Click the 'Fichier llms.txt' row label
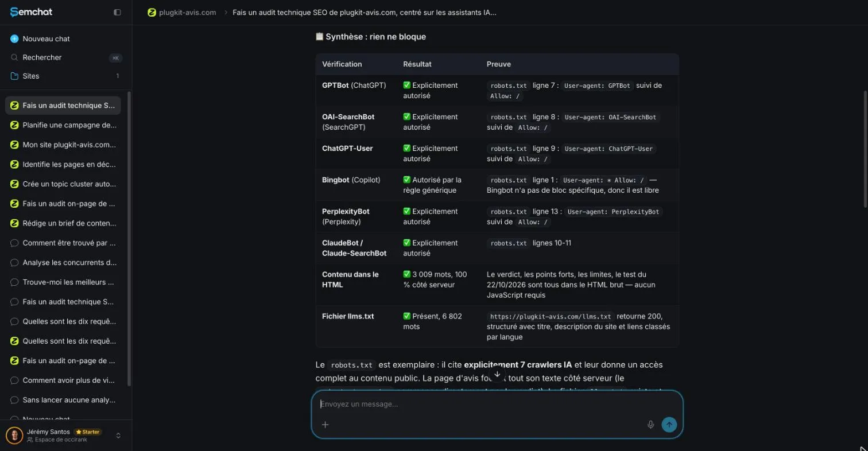The width and height of the screenshot is (868, 451). [x=348, y=316]
